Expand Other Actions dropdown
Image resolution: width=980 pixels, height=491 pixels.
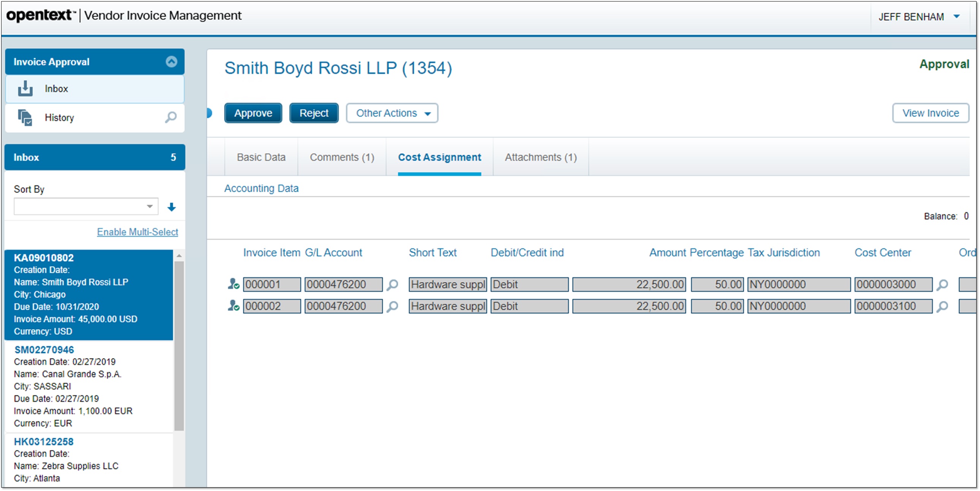[x=392, y=113]
